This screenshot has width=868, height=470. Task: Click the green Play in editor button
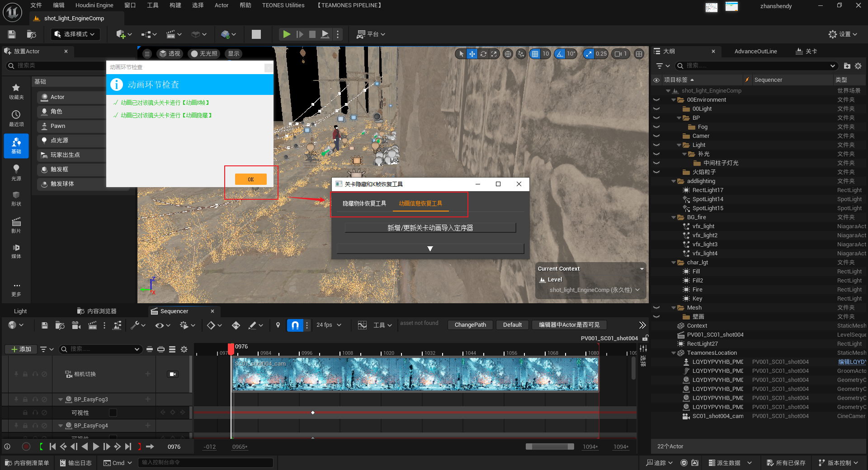click(x=286, y=34)
